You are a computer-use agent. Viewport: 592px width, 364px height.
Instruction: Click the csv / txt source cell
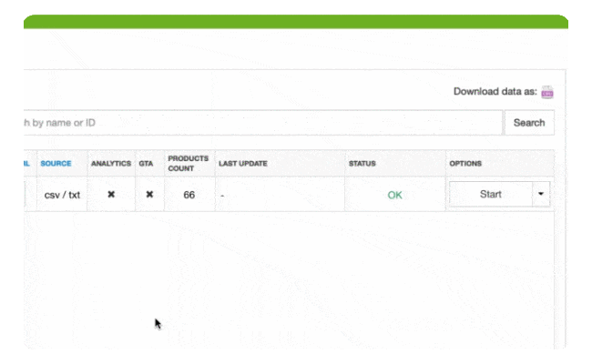(x=62, y=195)
